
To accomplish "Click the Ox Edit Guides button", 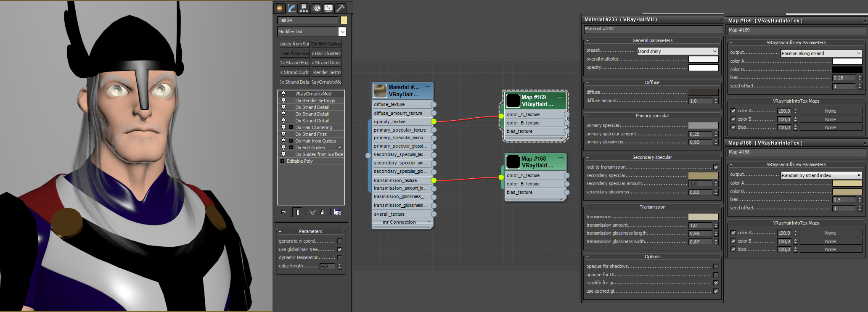I will pos(326,44).
